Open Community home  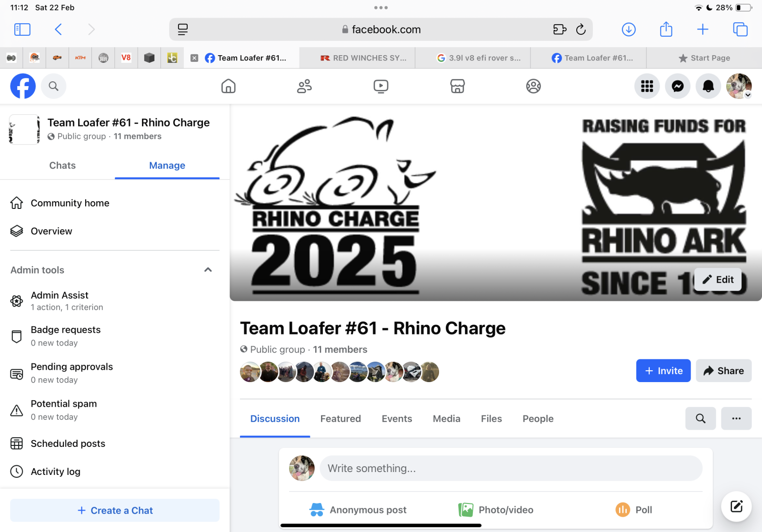point(115,203)
